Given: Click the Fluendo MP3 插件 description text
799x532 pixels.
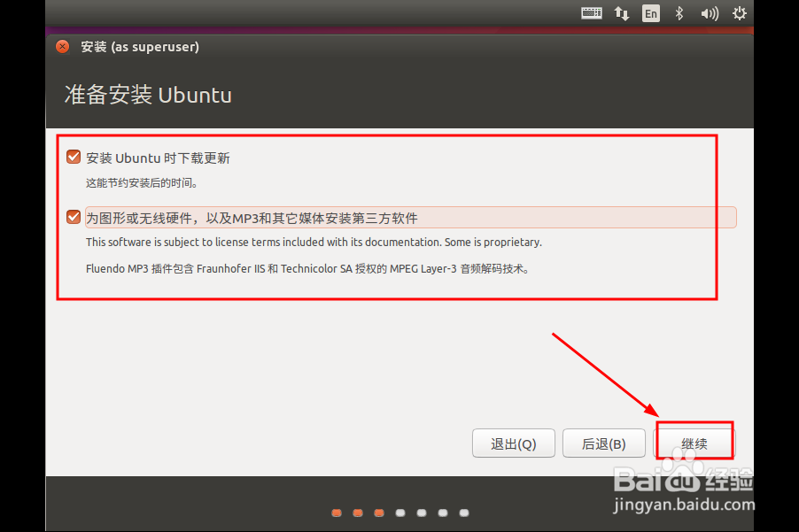Looking at the screenshot, I should [x=308, y=269].
